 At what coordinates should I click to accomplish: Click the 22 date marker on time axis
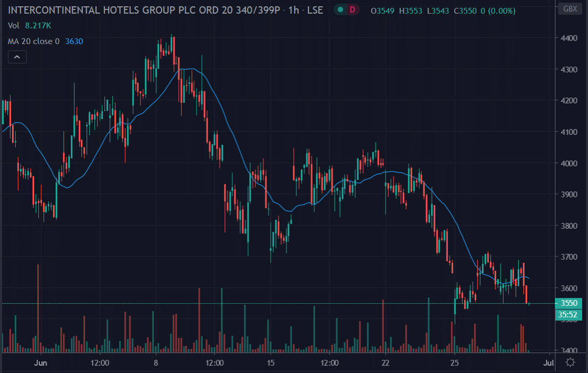coord(386,363)
